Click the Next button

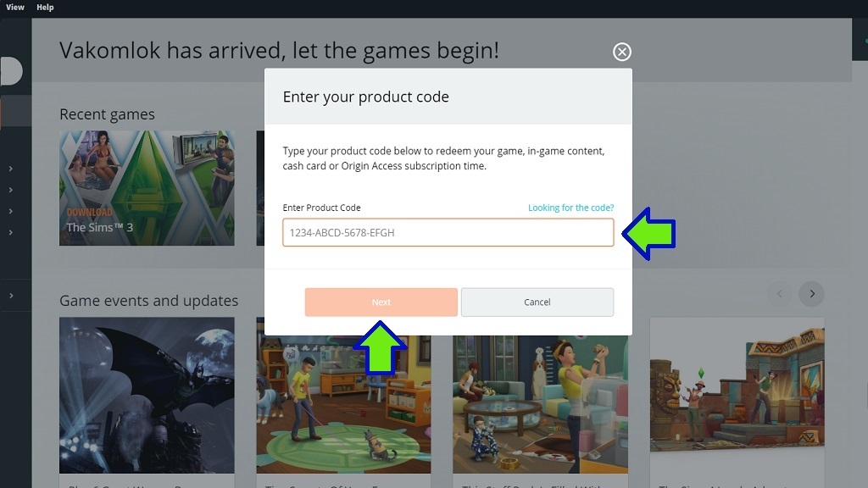click(381, 302)
